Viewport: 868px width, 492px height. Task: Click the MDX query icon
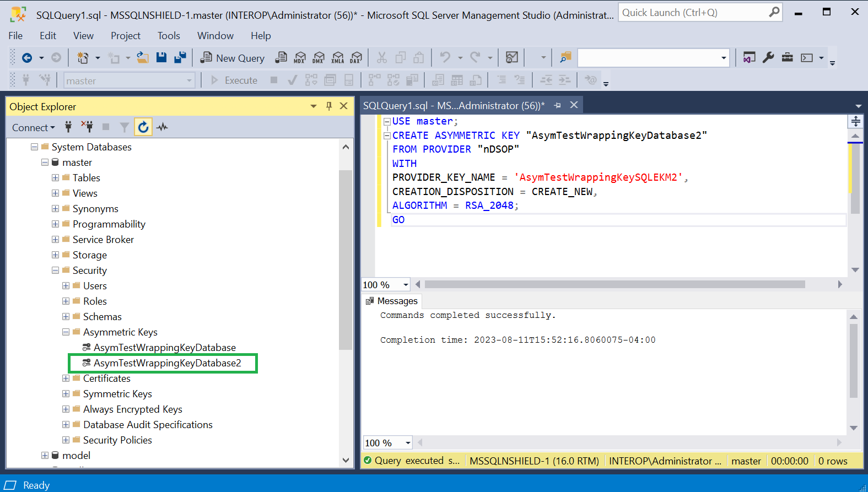(x=300, y=57)
